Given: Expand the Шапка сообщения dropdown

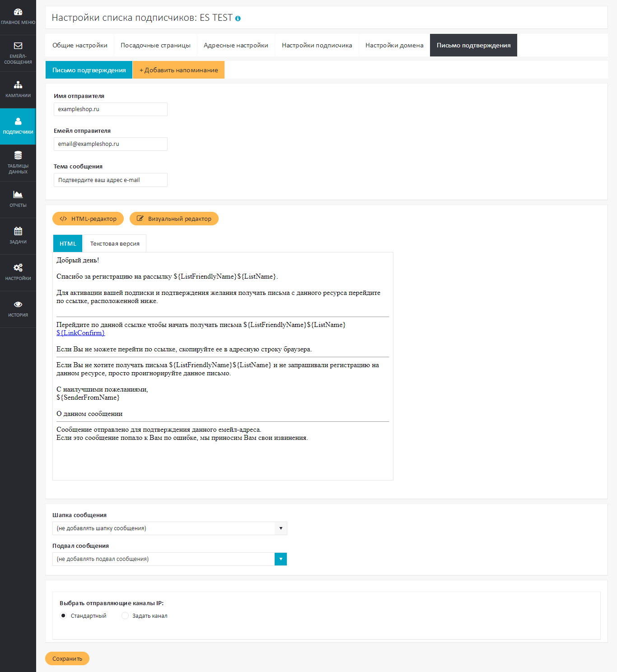Looking at the screenshot, I should pyautogui.click(x=280, y=528).
